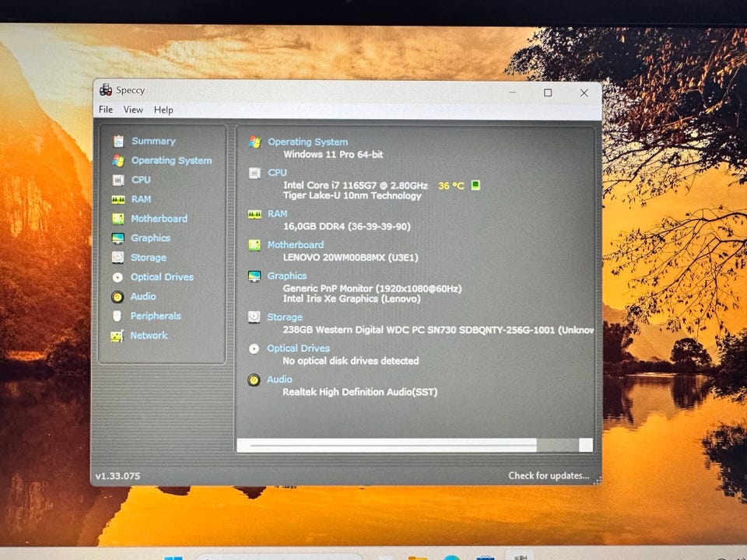Click the RAM icon in the summary pane

254,215
